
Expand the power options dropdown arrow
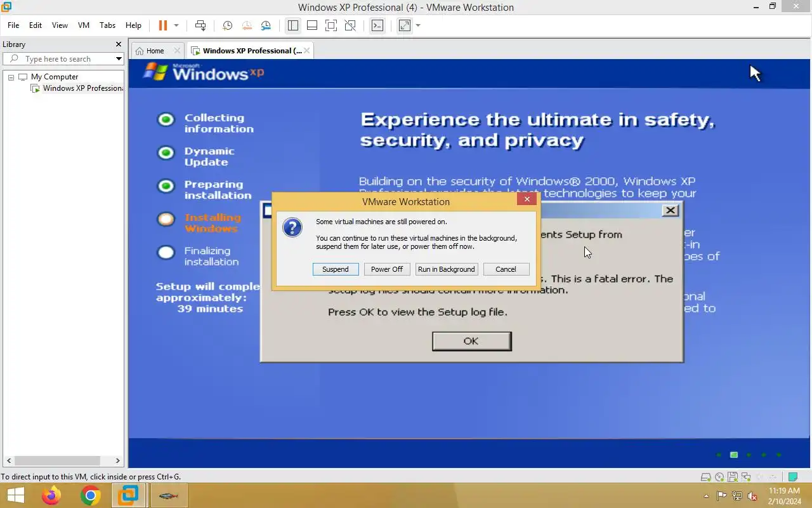click(x=176, y=25)
